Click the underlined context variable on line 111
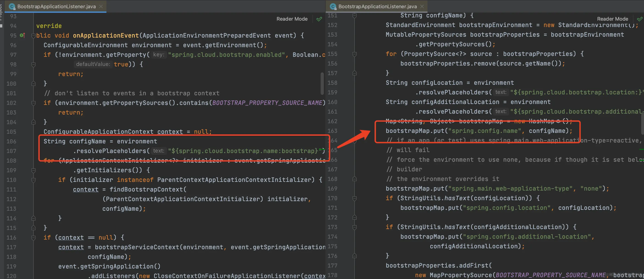The height and width of the screenshot is (279, 644). 86,190
